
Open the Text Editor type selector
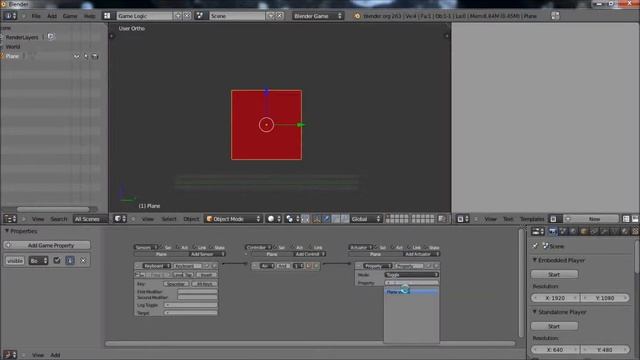(463, 219)
